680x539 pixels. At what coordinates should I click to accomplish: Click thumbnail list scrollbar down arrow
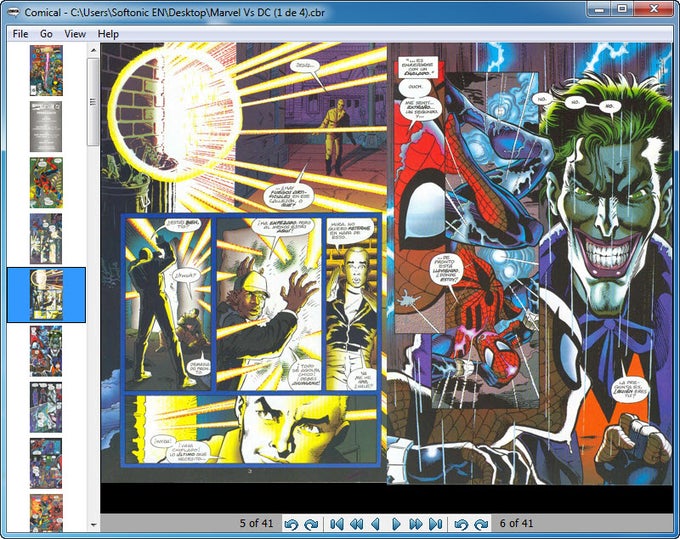pyautogui.click(x=93, y=525)
